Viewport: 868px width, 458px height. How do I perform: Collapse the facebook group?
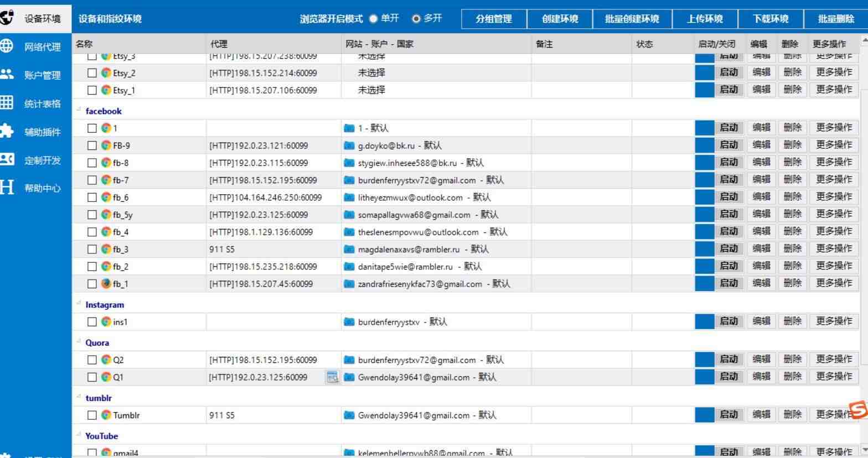coord(79,110)
